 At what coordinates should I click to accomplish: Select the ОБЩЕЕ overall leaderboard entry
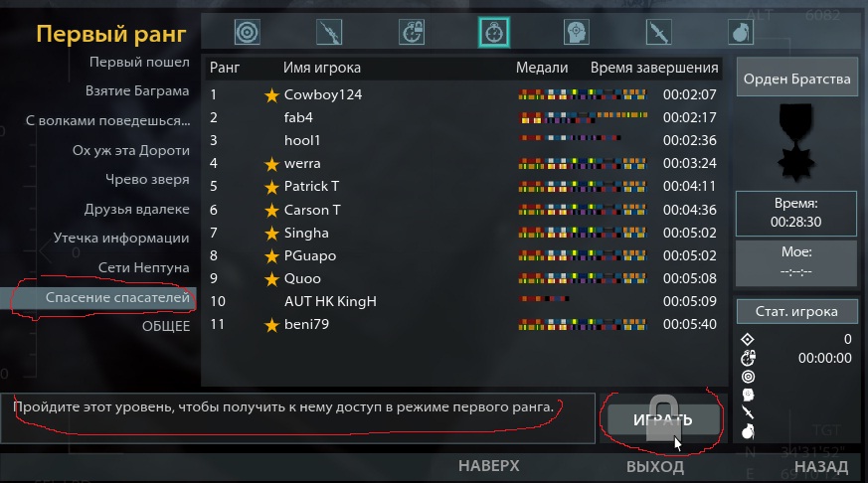click(166, 326)
